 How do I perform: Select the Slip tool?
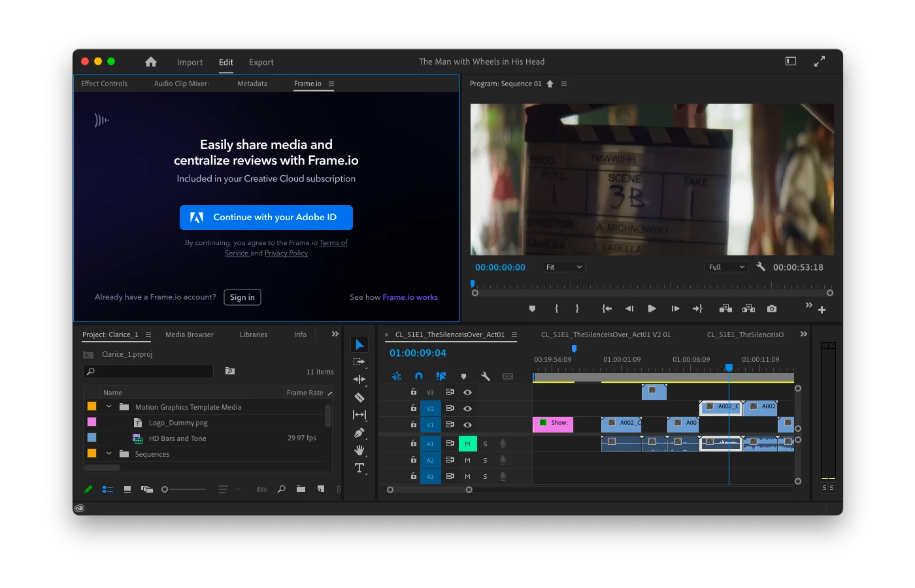click(359, 415)
